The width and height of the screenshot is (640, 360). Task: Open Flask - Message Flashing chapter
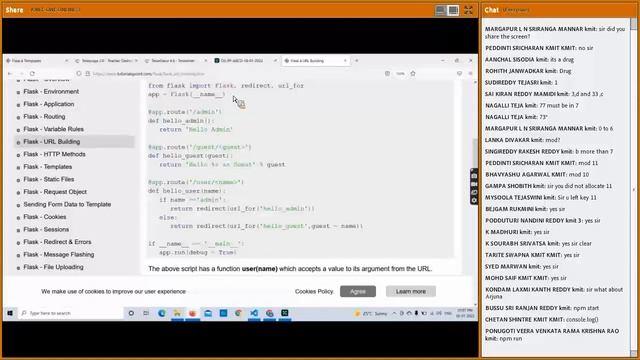[x=59, y=254]
